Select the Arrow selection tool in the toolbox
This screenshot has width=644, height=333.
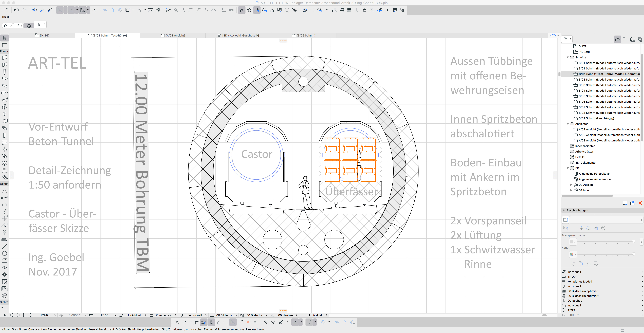coord(5,38)
